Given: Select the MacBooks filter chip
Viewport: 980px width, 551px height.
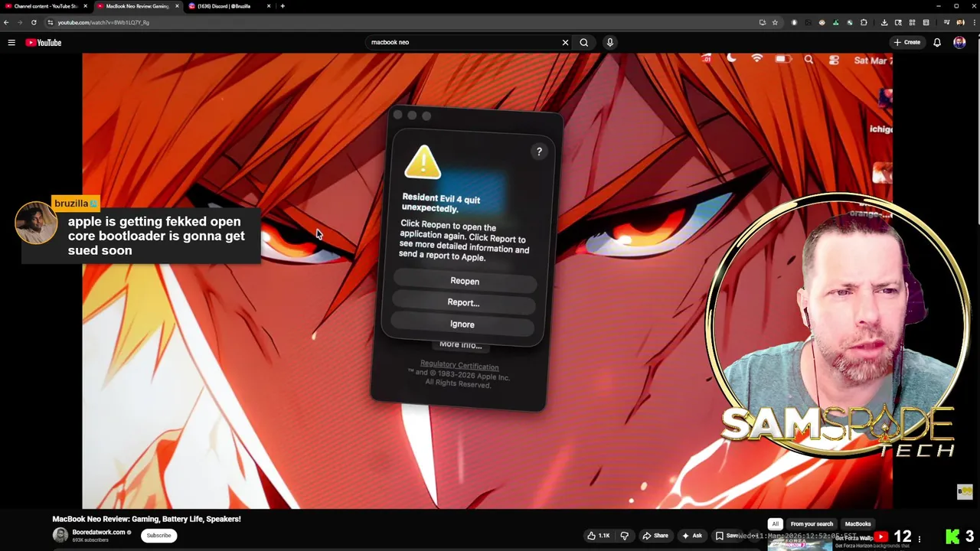Looking at the screenshot, I should tap(857, 524).
